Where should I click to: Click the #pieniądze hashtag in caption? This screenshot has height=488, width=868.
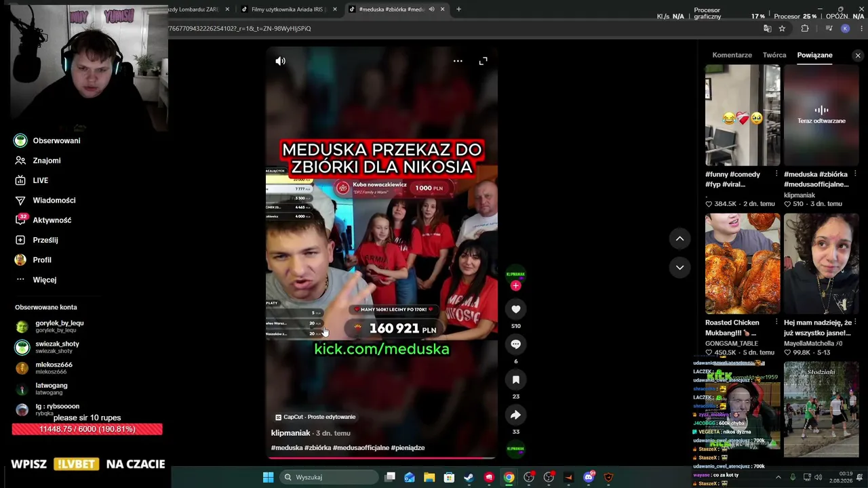coord(408,448)
